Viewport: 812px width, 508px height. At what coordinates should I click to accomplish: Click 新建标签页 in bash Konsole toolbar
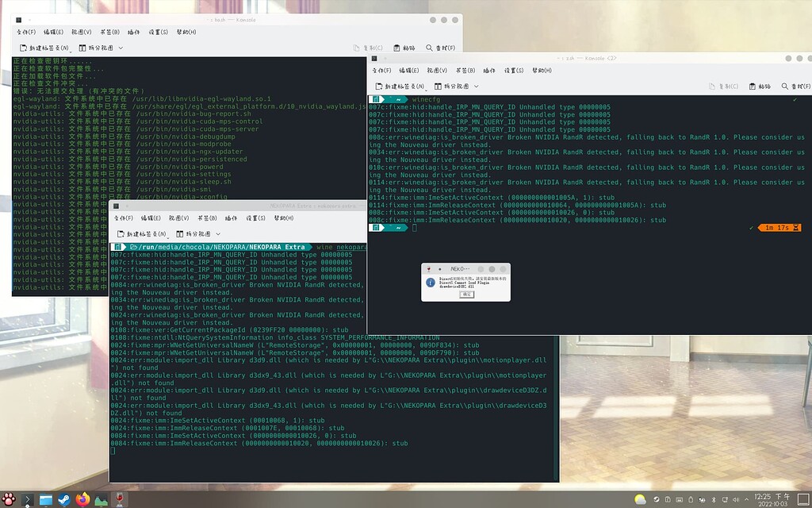44,48
